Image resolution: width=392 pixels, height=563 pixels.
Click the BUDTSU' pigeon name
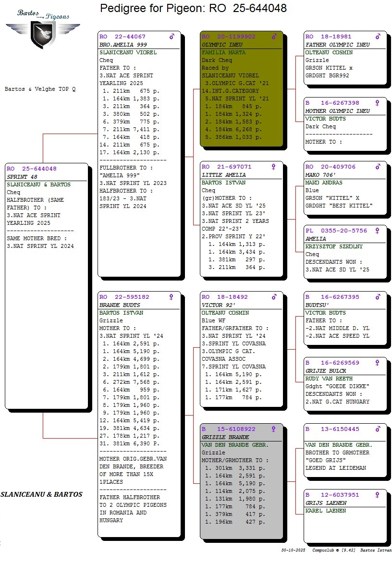click(318, 305)
